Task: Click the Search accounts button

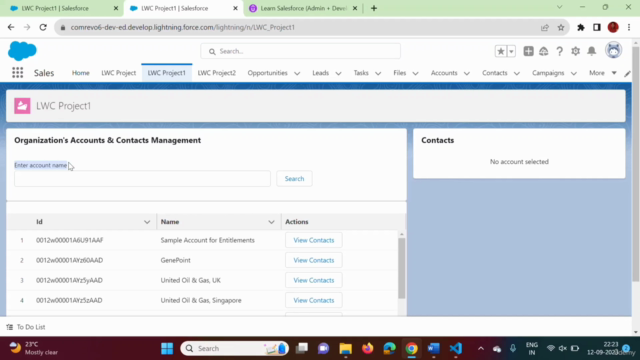Action: click(x=294, y=179)
